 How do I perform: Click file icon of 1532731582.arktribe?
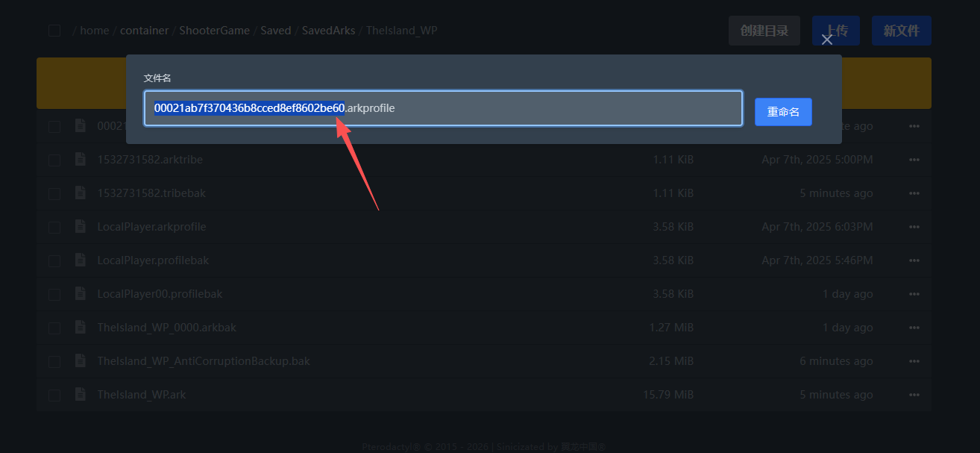pyautogui.click(x=81, y=160)
